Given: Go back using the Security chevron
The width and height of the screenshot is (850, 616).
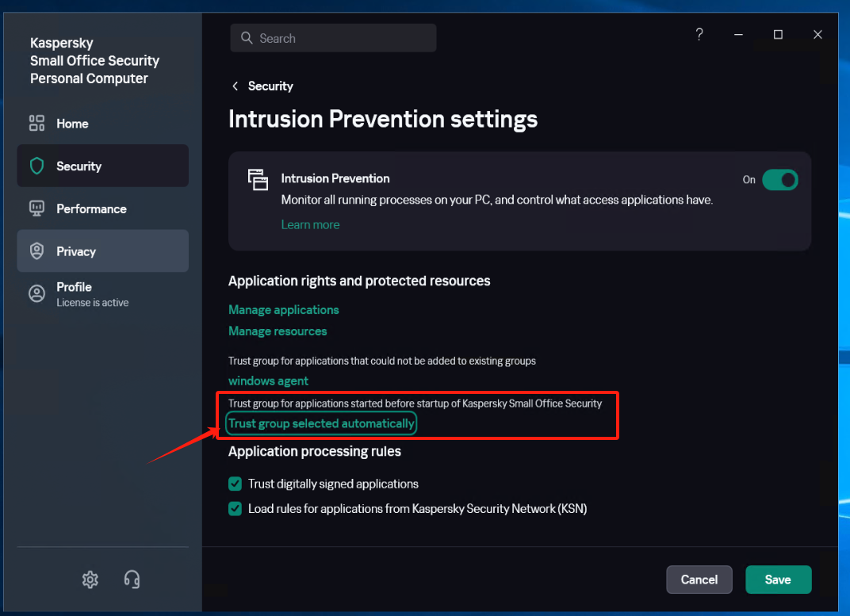Looking at the screenshot, I should (x=235, y=86).
